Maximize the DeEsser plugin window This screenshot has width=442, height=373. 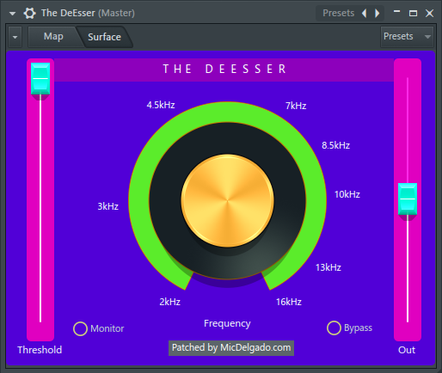[413, 13]
